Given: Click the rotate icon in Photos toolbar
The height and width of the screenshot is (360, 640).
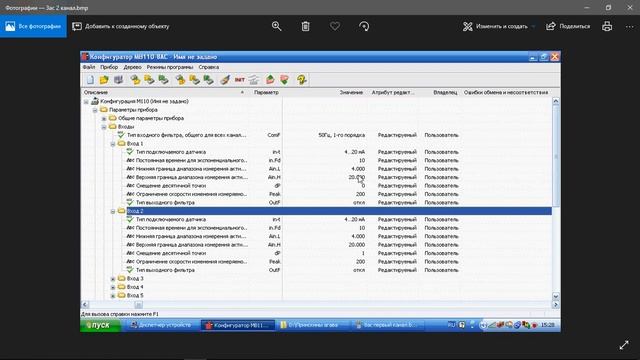Looking at the screenshot, I should click(364, 26).
